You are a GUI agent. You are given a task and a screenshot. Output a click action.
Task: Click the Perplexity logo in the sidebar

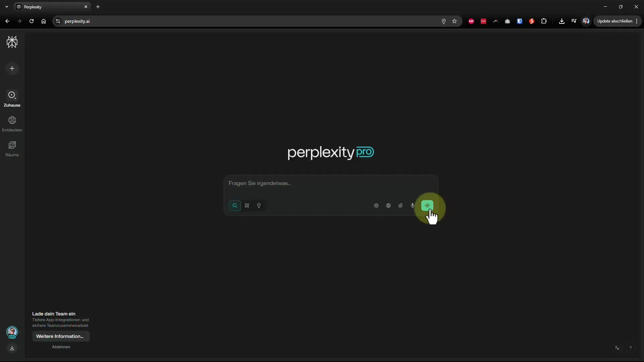(12, 42)
